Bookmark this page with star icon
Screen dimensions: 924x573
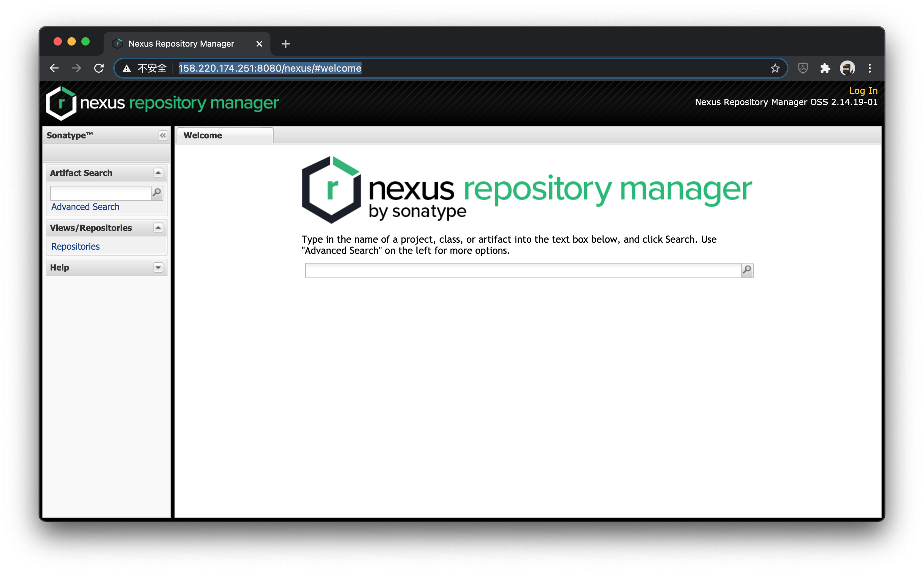[x=775, y=68]
